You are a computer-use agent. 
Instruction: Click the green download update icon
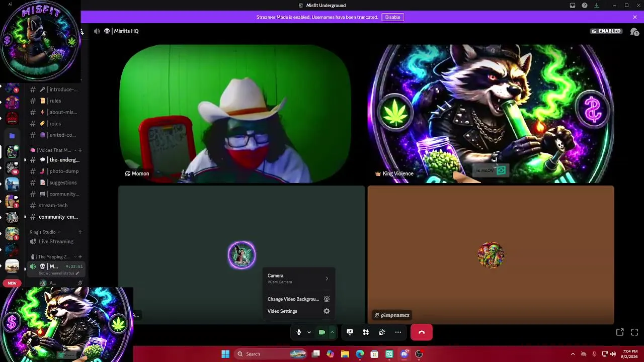pos(597,6)
